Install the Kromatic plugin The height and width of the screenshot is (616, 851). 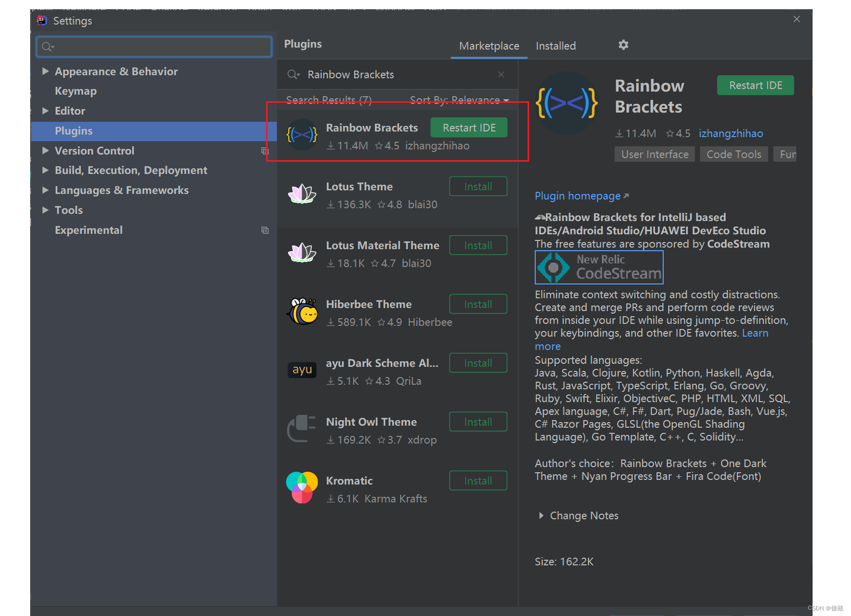tap(478, 481)
